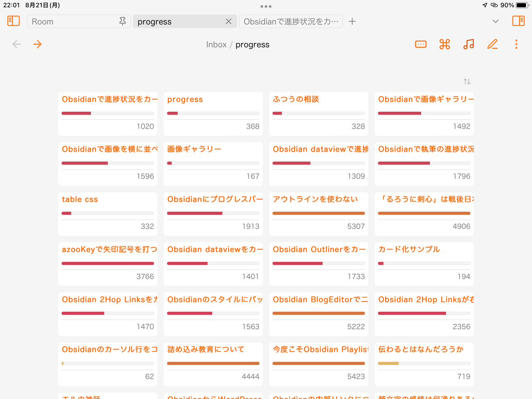Open the カード化サンプル note
The width and height of the screenshot is (532, 399).
pos(409,249)
